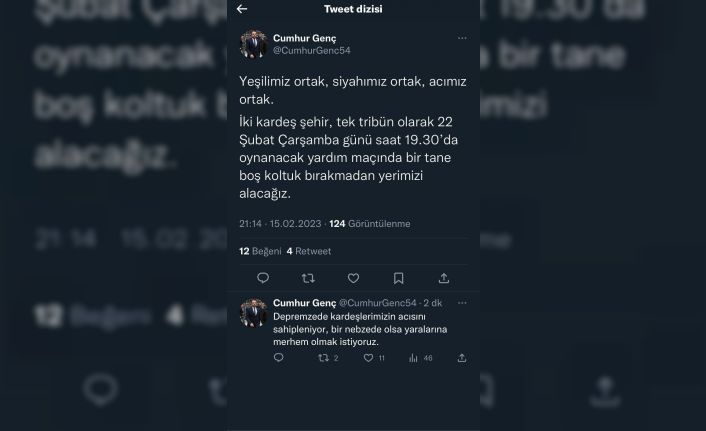View the 4 Retweet list
The width and height of the screenshot is (706, 431).
[309, 251]
